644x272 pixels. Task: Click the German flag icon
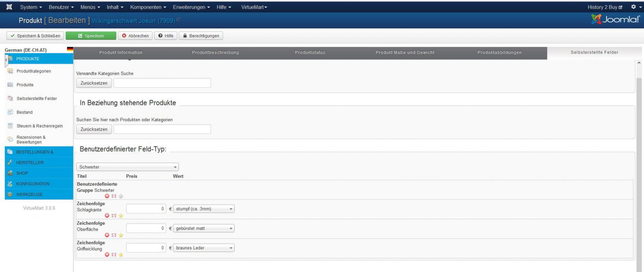point(70,50)
